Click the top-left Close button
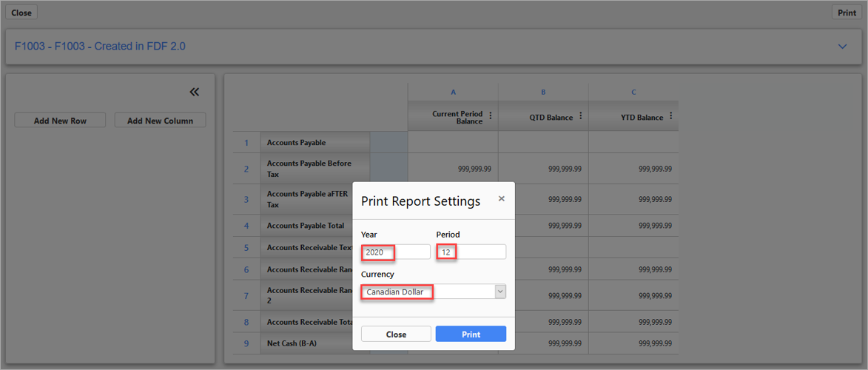The width and height of the screenshot is (868, 370). coord(21,13)
